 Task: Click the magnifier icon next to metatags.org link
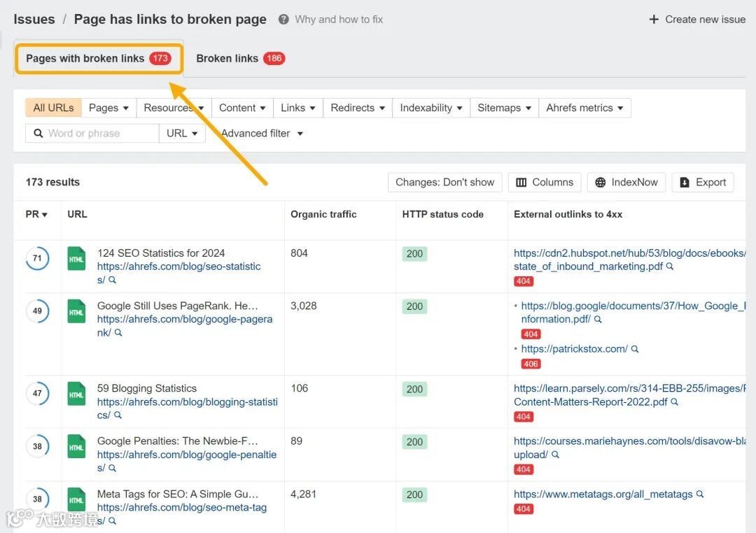tap(699, 495)
